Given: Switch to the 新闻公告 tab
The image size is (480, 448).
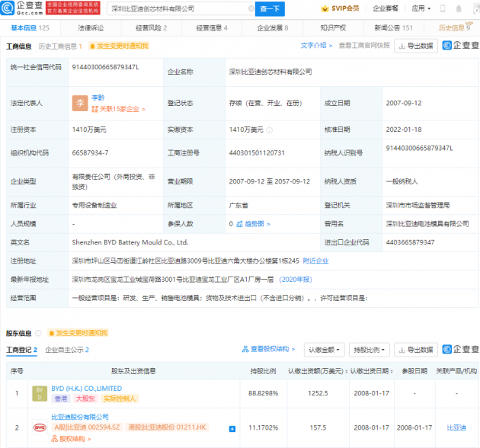Looking at the screenshot, I should pos(393,28).
